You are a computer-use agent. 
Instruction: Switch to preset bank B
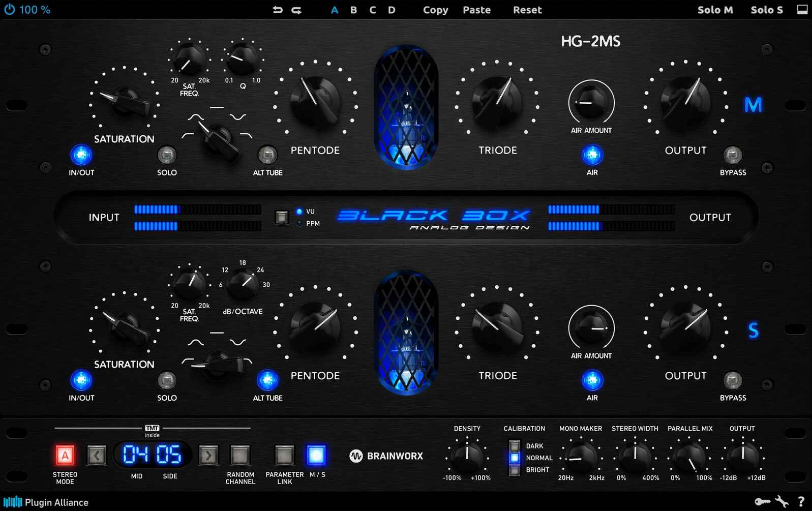353,10
